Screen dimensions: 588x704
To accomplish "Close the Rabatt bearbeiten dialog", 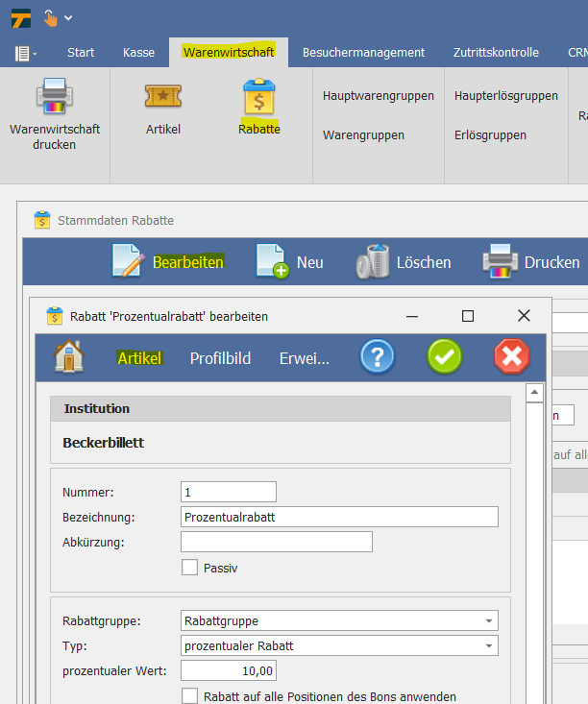I will point(524,316).
